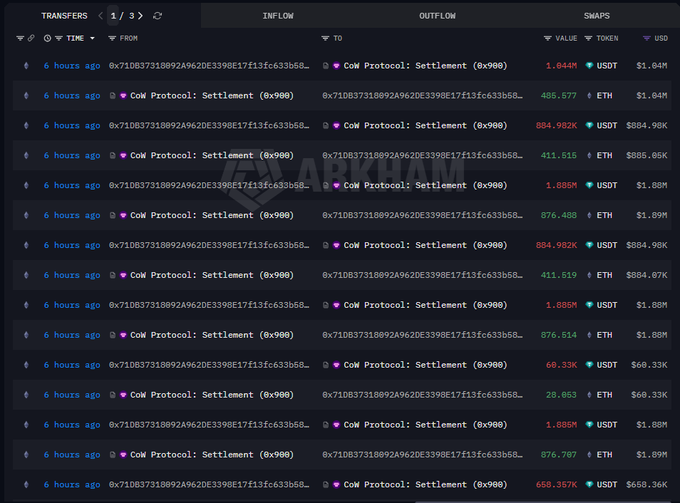Open time link in 28.053 ETH row

point(72,395)
